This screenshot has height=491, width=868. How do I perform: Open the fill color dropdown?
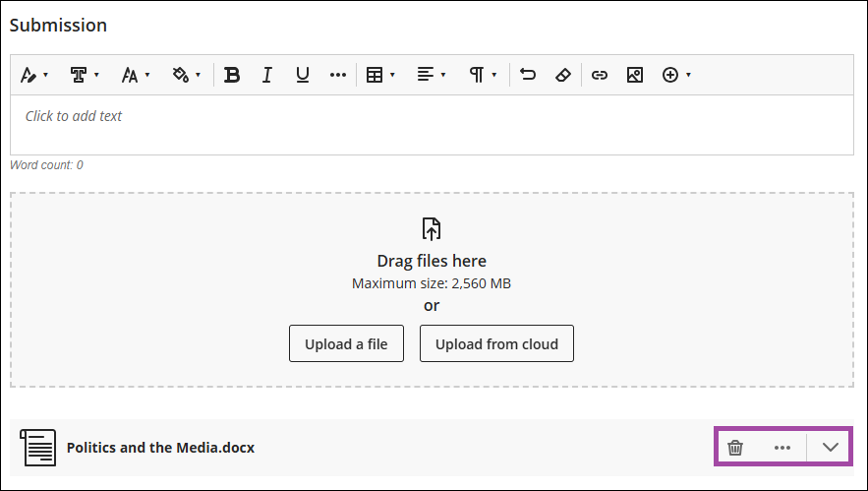(186, 75)
